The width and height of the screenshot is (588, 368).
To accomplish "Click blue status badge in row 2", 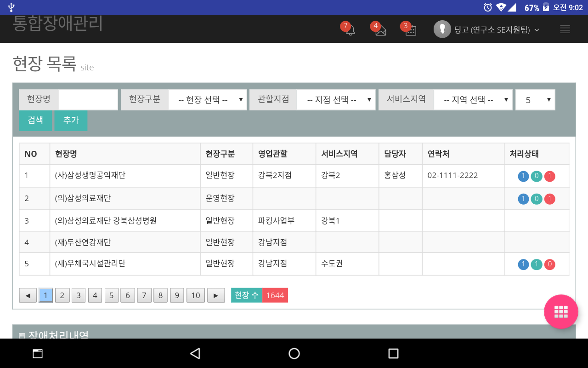I will coord(523,199).
